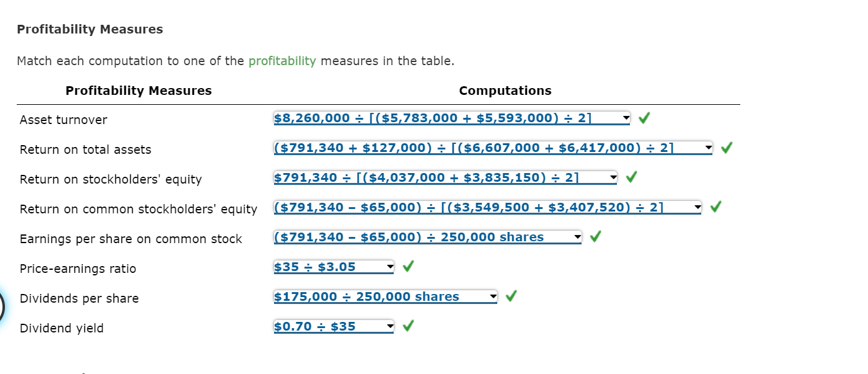Expand the Return on stockholders' equity dropdown
The height and width of the screenshot is (374, 868).
pos(614,177)
